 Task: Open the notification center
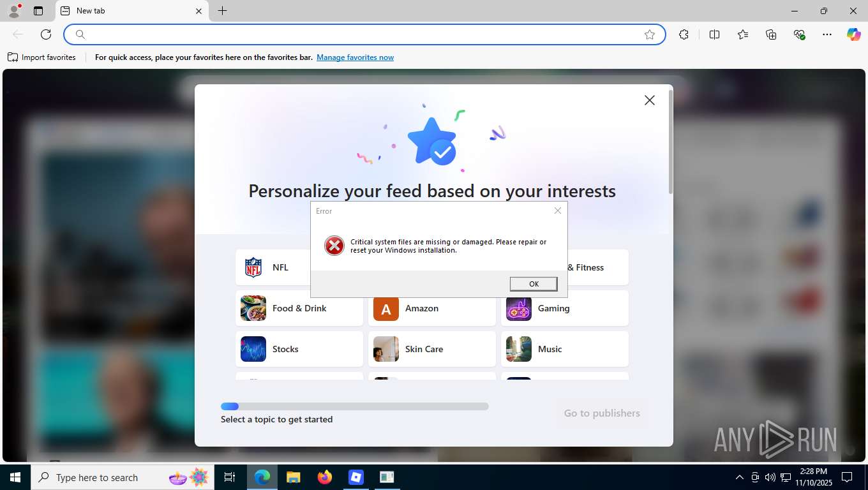[847, 477]
